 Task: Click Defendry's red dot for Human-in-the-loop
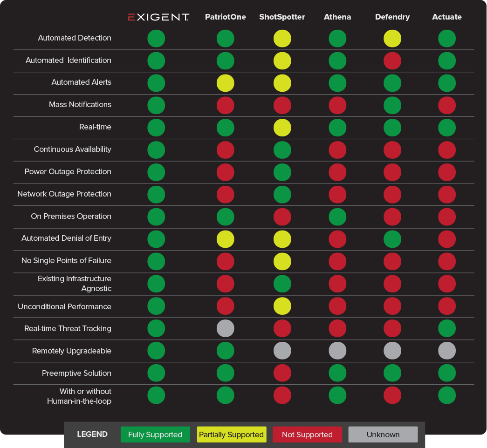(x=392, y=395)
